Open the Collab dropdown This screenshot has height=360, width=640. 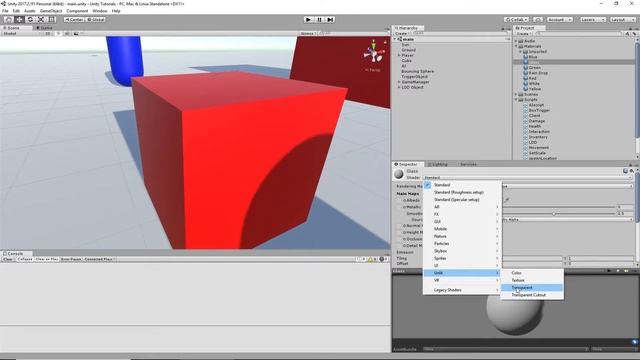(516, 19)
